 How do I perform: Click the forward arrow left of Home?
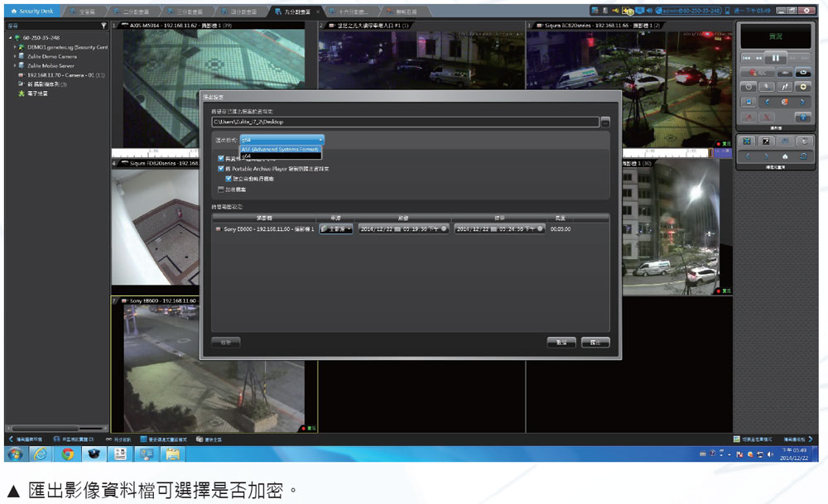tap(766, 156)
